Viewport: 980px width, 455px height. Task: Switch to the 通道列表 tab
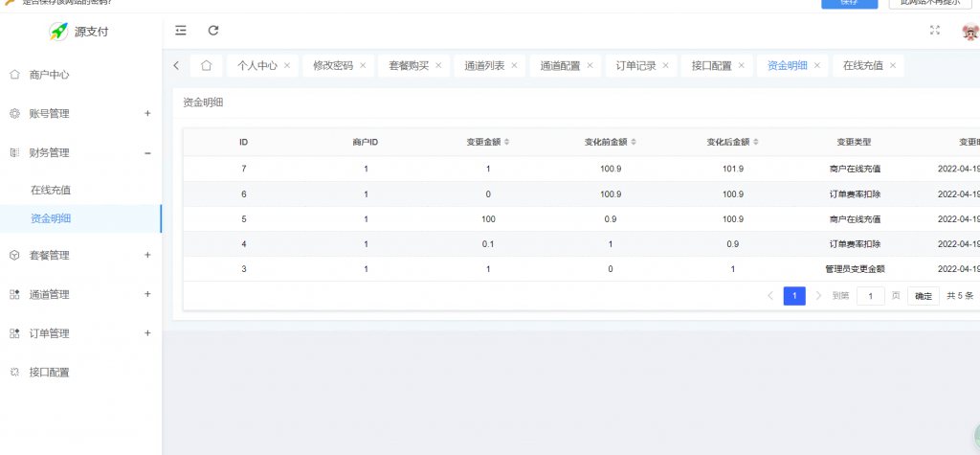[x=484, y=66]
